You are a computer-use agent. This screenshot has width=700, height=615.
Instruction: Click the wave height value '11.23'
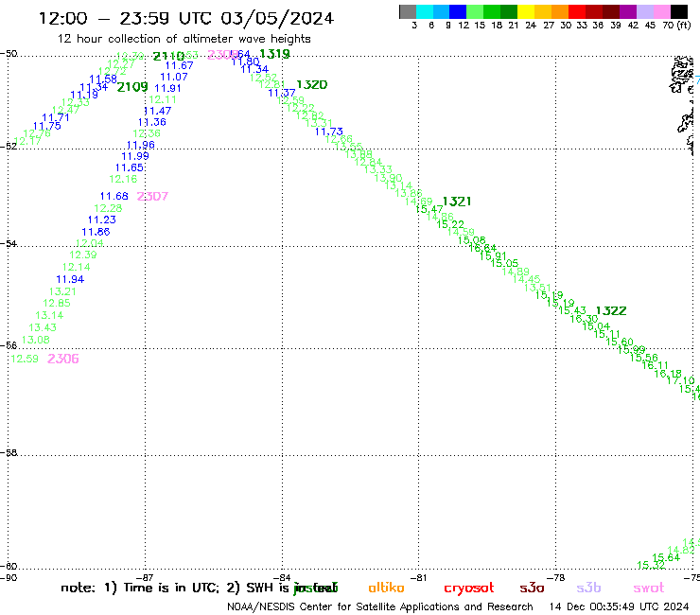102,220
